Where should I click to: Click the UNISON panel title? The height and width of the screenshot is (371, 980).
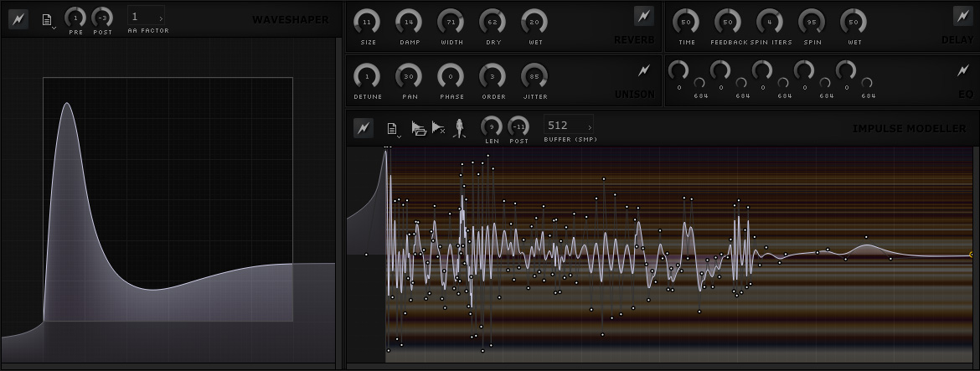coord(635,95)
